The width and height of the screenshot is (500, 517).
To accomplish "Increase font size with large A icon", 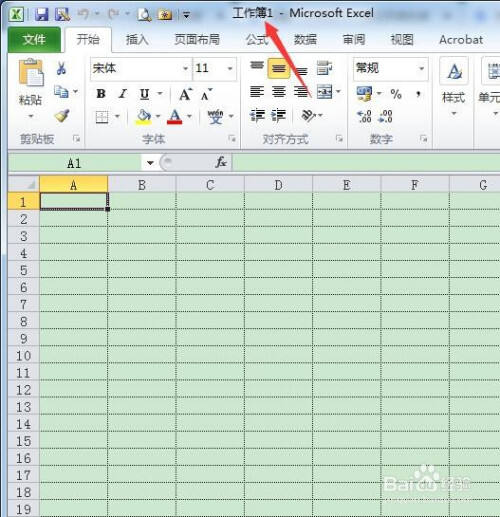I will pyautogui.click(x=185, y=95).
